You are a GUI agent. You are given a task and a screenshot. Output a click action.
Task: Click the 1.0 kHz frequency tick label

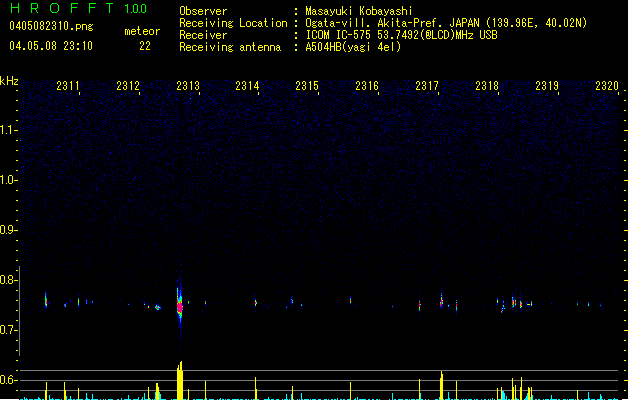point(8,180)
